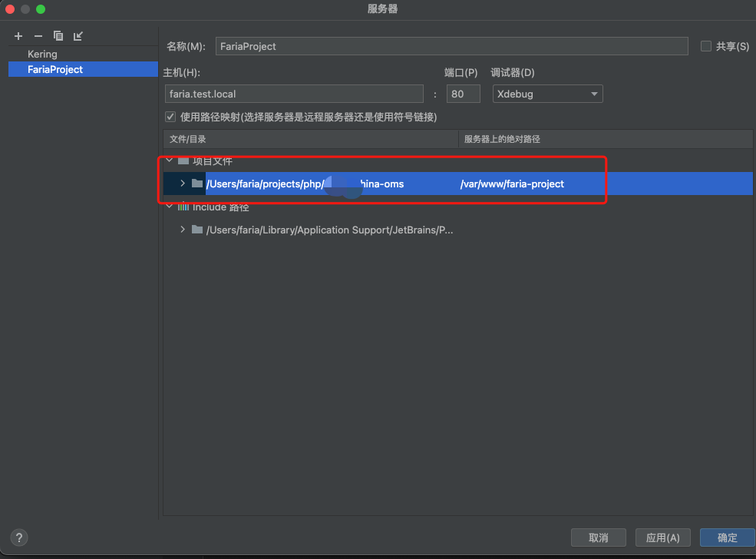Click the import servers icon
The width and height of the screenshot is (756, 559).
78,36
